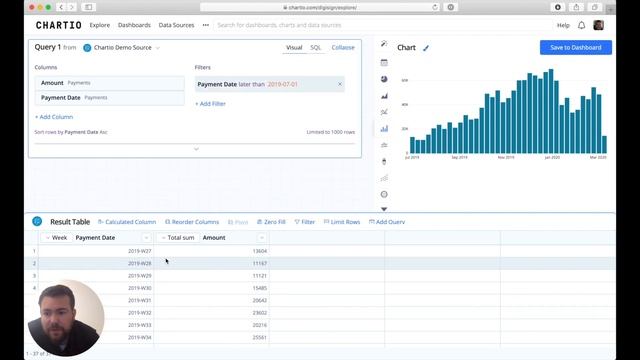Edit the filter date 2019-07-01
This screenshot has height=360, width=640.
[x=282, y=84]
